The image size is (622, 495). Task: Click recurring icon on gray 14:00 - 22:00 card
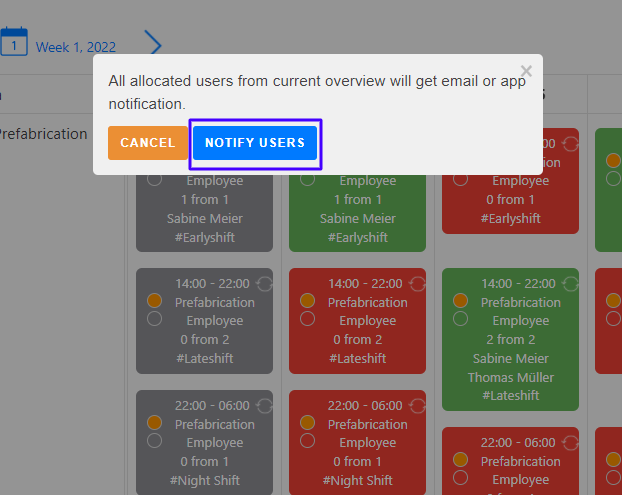(264, 284)
